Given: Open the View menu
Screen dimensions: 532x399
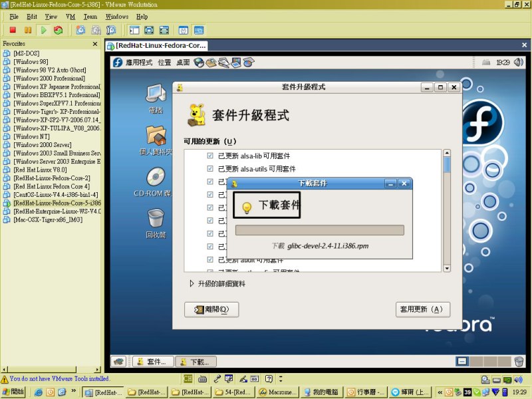Looking at the screenshot, I should coord(51,17).
